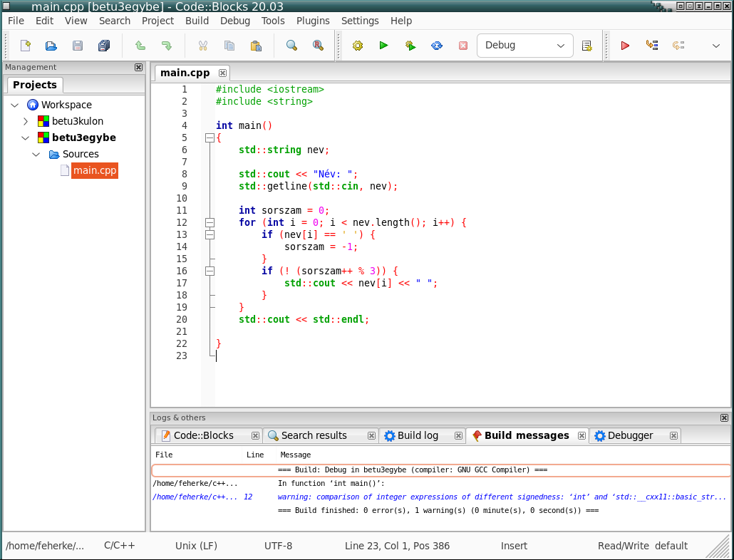Redo the edit with green arrow
This screenshot has height=560, width=734.
click(x=166, y=46)
